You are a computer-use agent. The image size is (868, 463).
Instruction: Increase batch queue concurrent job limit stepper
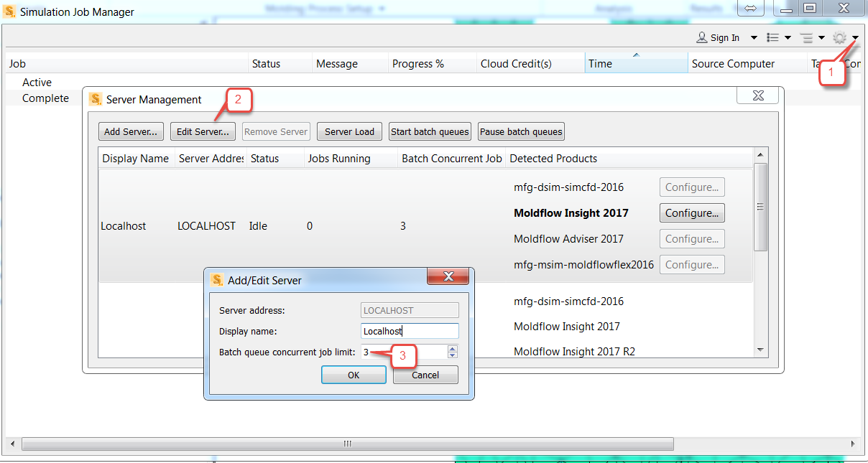tap(453, 350)
